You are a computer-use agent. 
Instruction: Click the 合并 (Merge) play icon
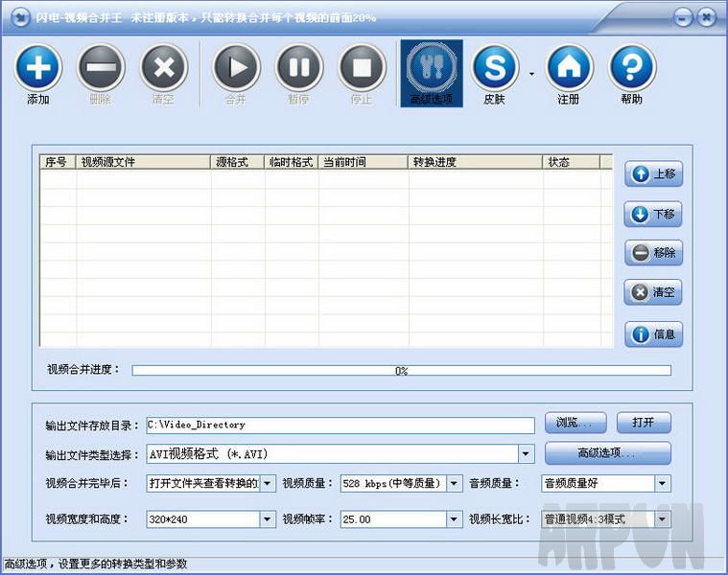coord(236,67)
